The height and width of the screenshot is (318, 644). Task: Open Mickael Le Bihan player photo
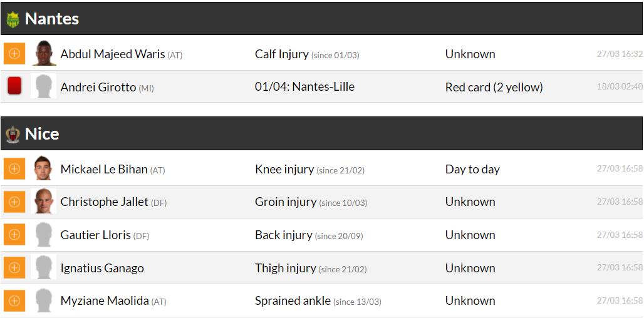tap(44, 169)
